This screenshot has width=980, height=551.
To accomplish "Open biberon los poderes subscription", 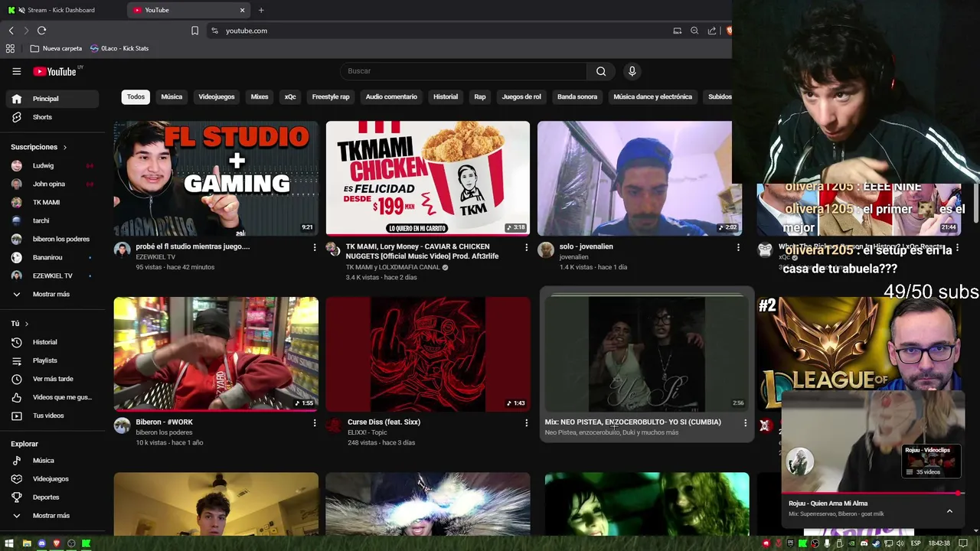I will (52, 239).
